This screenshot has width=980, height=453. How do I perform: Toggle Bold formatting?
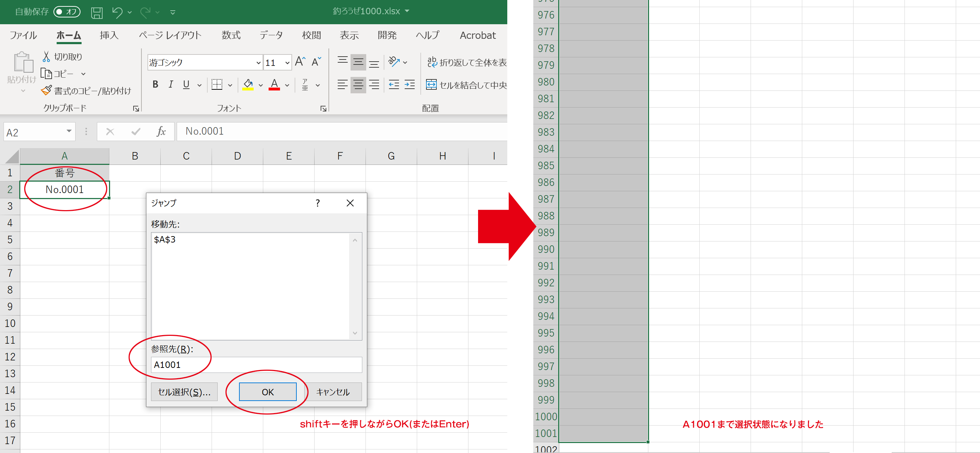[x=155, y=84]
